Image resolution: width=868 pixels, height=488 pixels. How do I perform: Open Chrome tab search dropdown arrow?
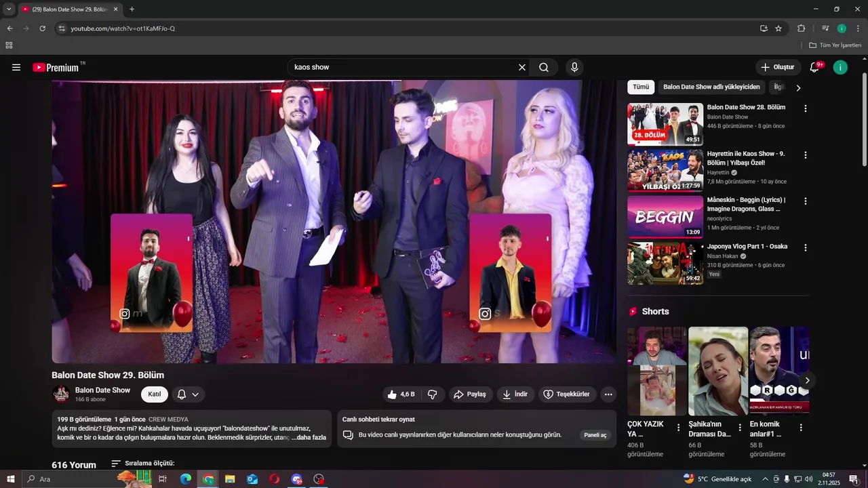tap(9, 9)
